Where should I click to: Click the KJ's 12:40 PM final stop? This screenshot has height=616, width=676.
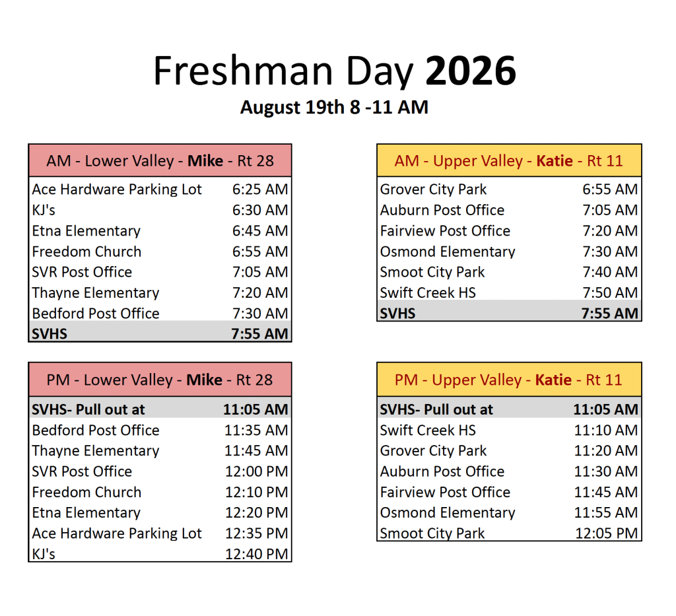tap(160, 553)
